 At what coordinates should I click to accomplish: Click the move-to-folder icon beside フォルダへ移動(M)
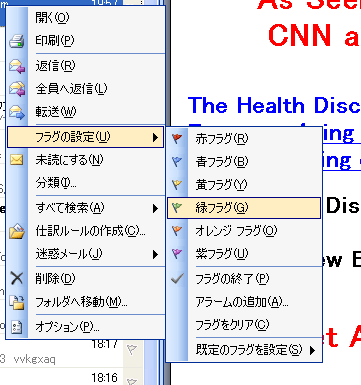point(17,302)
